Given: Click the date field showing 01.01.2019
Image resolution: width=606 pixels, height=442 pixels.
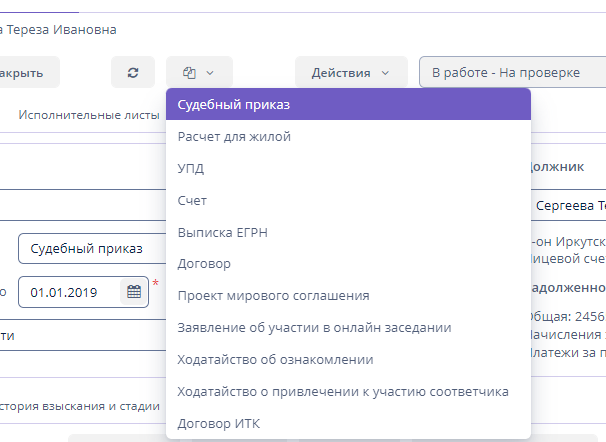Looking at the screenshot, I should pos(70,292).
